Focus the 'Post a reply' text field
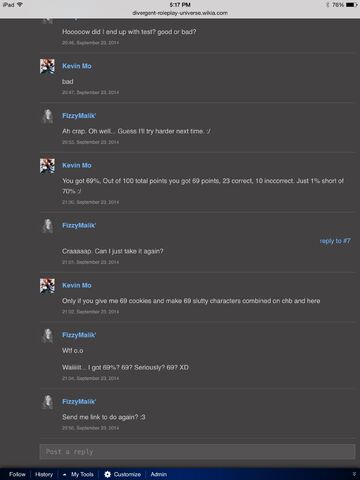Image resolution: width=360 pixels, height=480 pixels. click(197, 452)
